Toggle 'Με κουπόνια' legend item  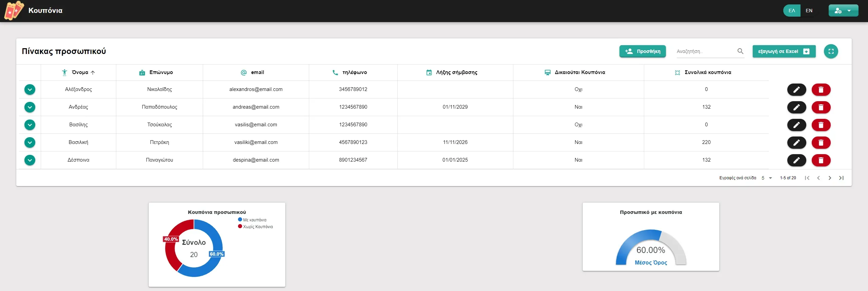click(252, 220)
